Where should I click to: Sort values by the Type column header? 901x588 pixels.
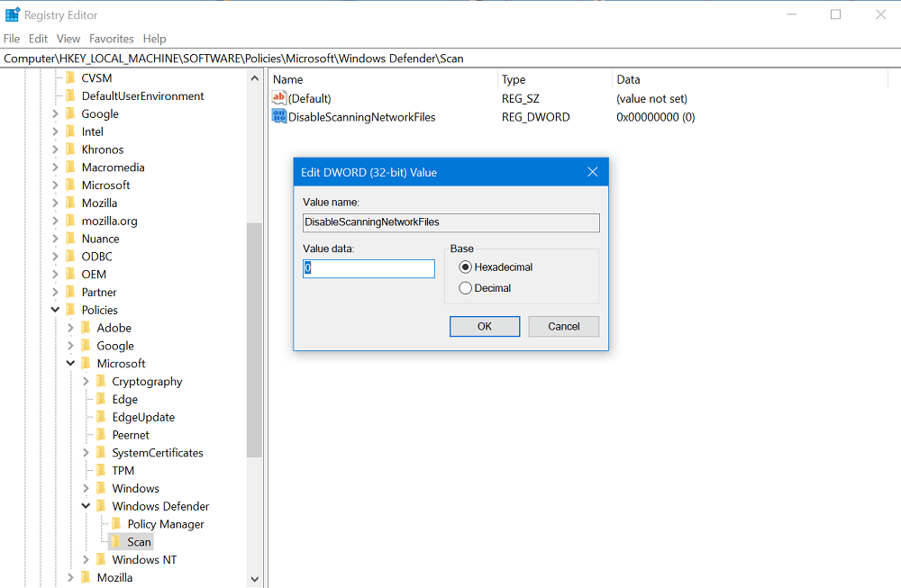554,79
